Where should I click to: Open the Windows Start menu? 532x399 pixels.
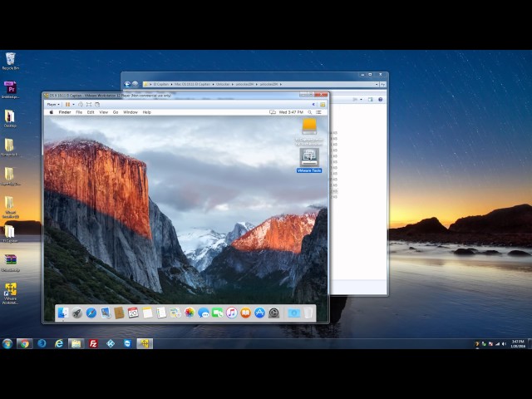[x=7, y=343]
